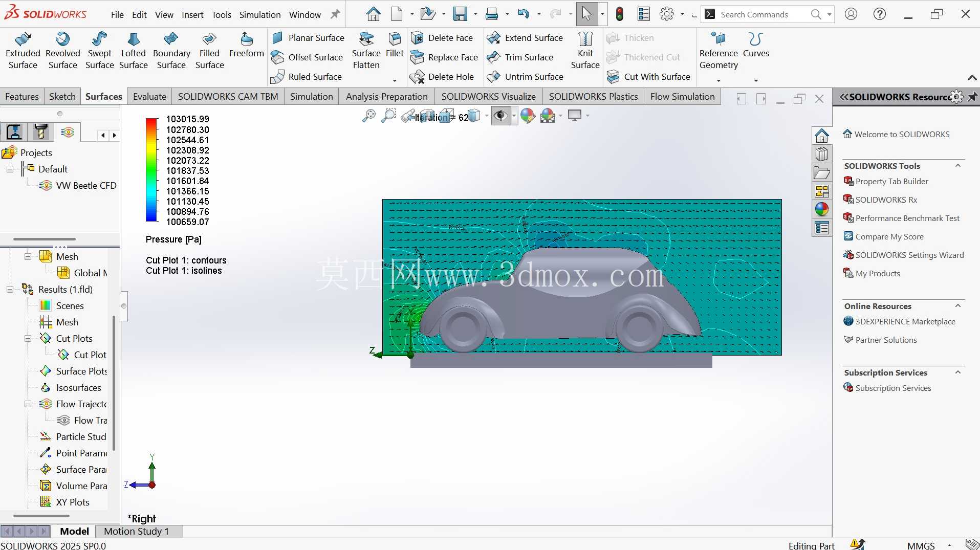
Task: Select the Fillet tool
Action: pos(395,45)
